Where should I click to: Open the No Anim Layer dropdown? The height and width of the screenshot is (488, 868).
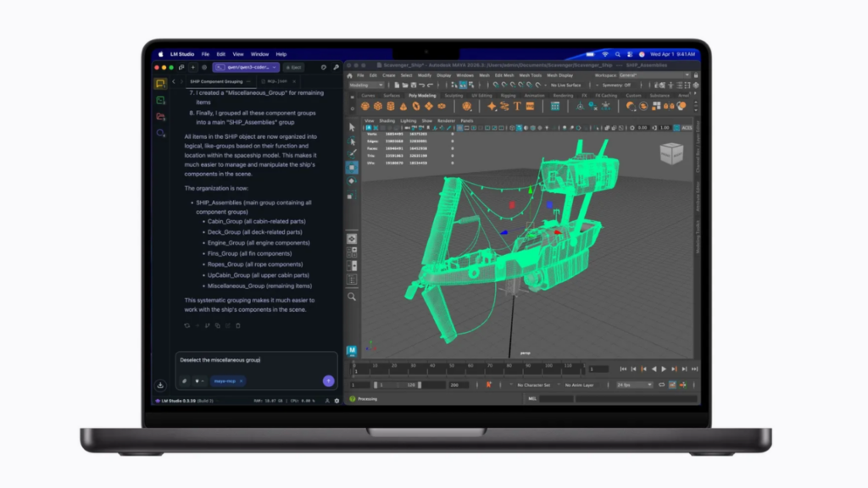pos(579,385)
